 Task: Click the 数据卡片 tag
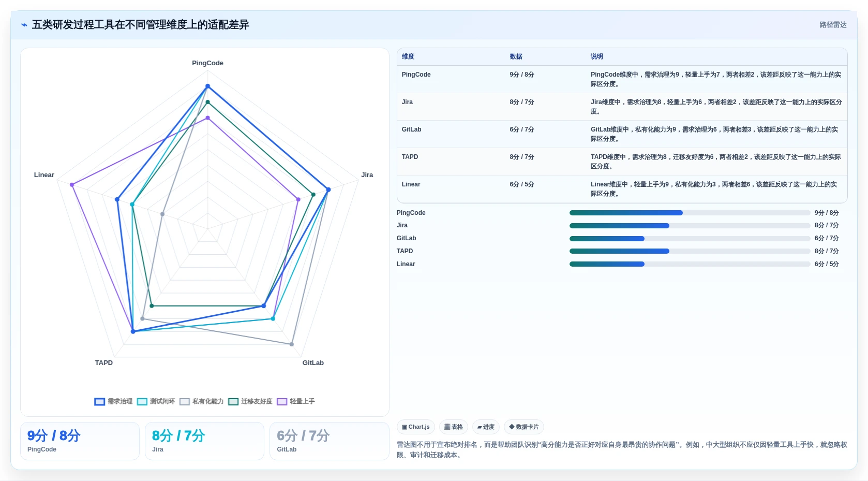click(524, 427)
